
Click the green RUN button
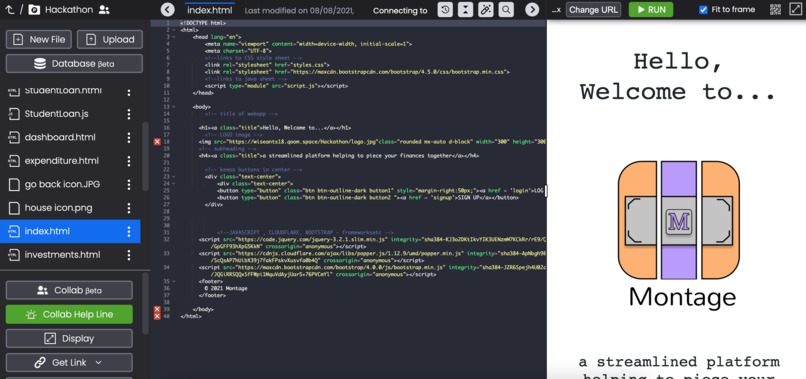pos(651,9)
